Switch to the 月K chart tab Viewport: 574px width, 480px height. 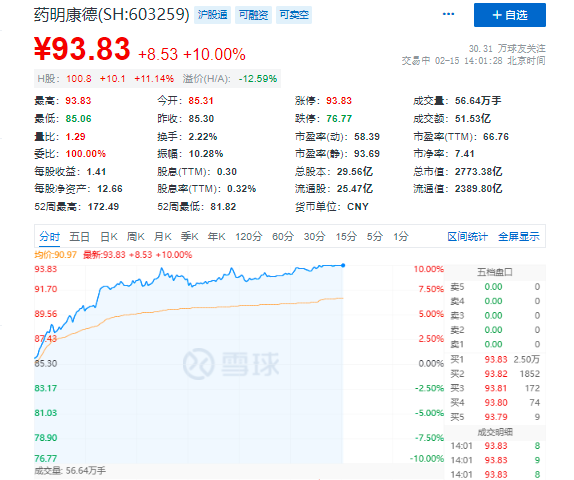tap(163, 237)
